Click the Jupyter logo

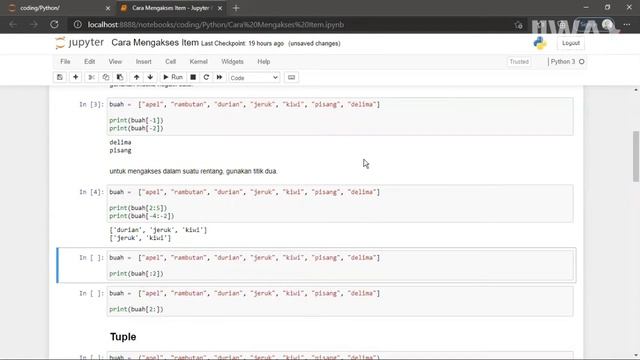click(x=80, y=43)
